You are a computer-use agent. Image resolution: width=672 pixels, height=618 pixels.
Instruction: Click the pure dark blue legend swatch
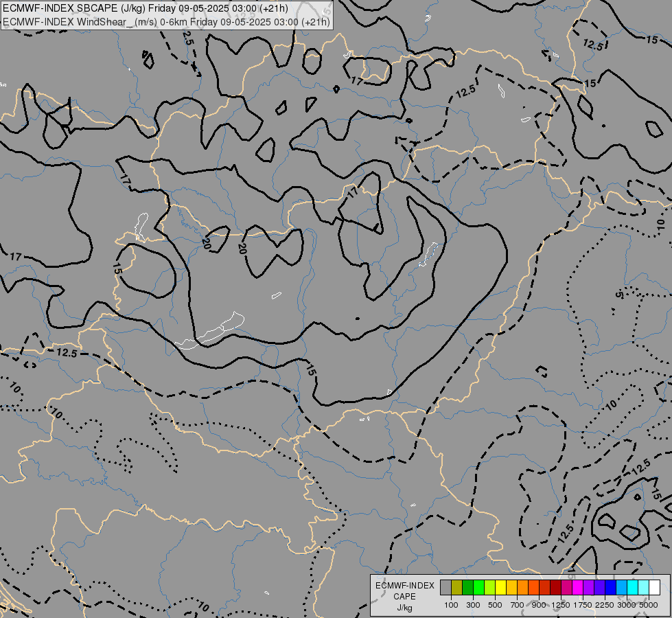coord(610,587)
